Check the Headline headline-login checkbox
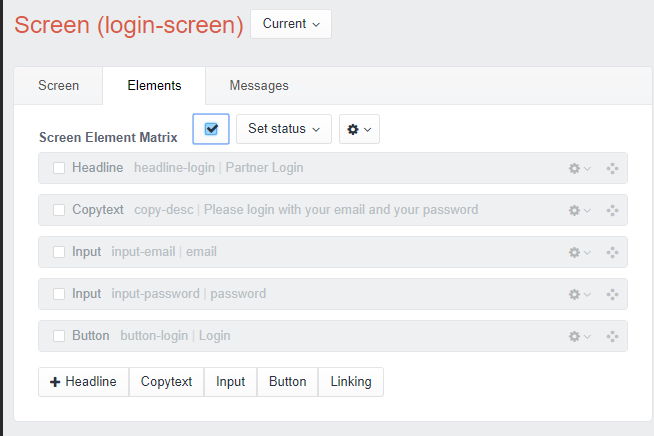The height and width of the screenshot is (436, 654). [x=59, y=168]
